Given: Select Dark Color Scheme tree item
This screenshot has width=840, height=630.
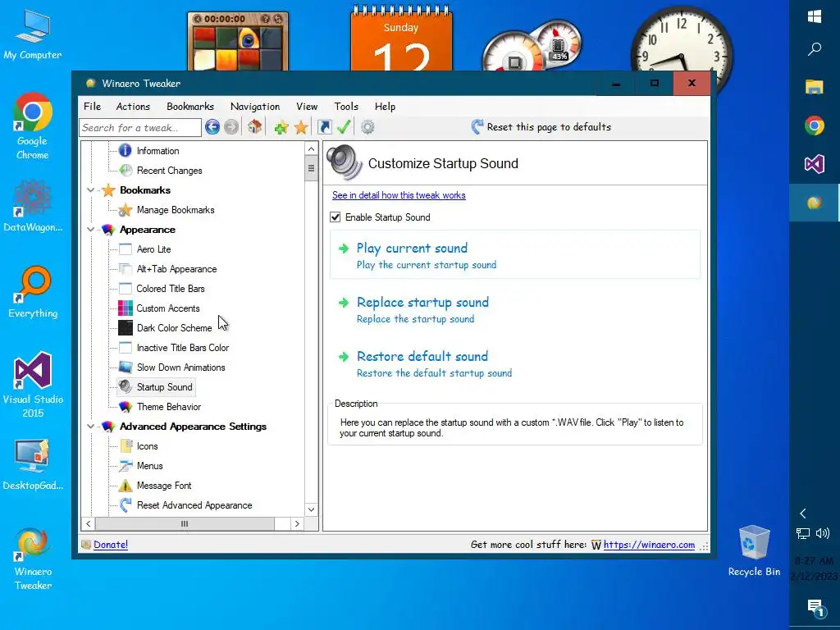Looking at the screenshot, I should click(x=174, y=328).
